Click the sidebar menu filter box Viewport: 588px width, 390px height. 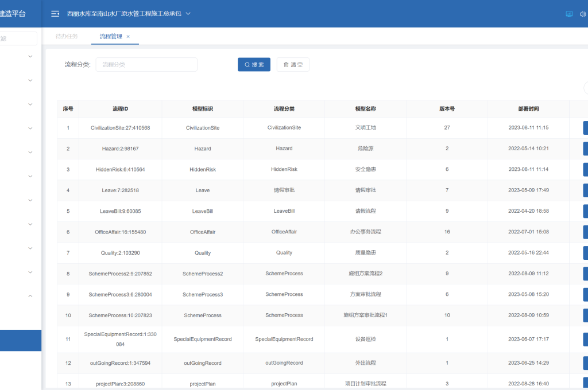point(18,38)
